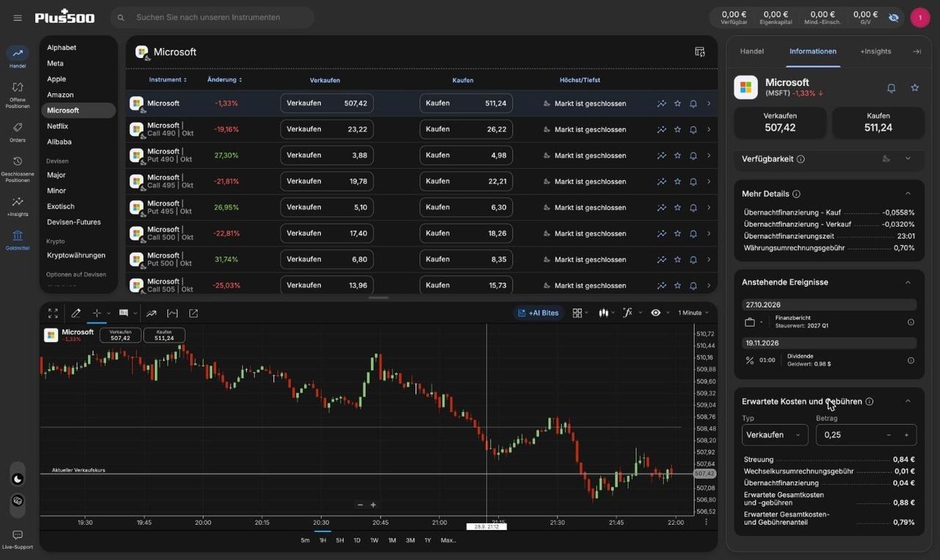Expand the Verfügbarkeit section

(x=908, y=159)
